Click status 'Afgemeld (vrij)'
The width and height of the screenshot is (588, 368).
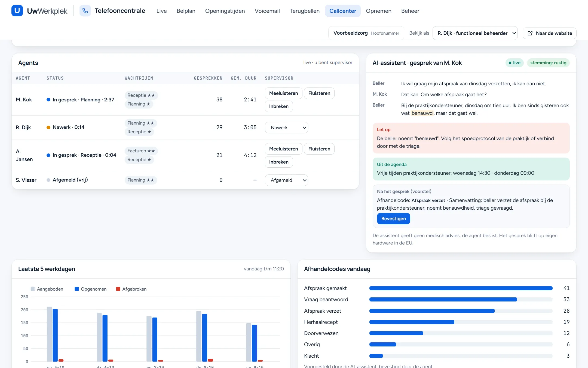(x=67, y=180)
